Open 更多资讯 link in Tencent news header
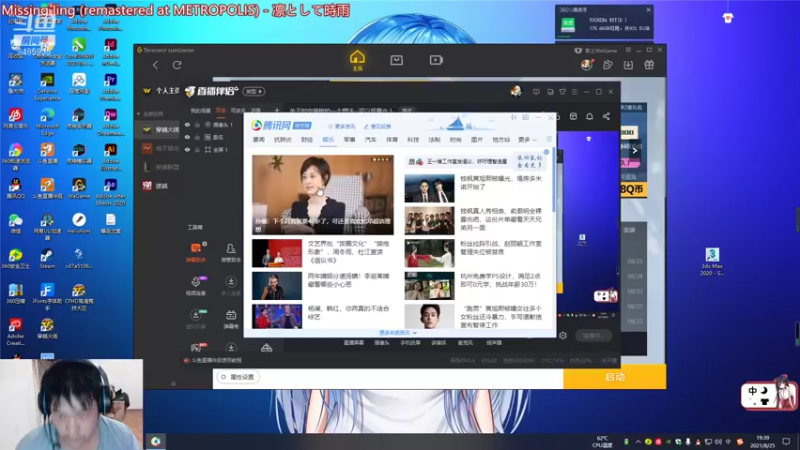Screen dimensions: 800x450 (341, 126)
